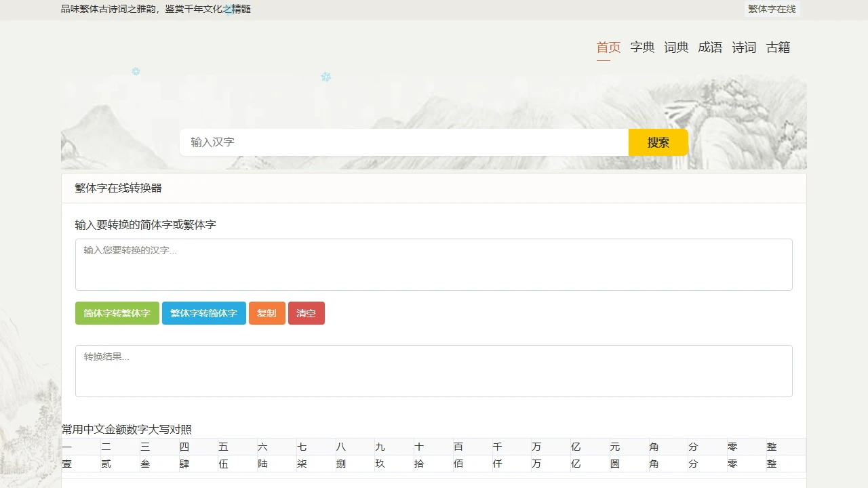This screenshot has width=868, height=488.
Task: Select the 壹 cell in the table
Action: 67,464
